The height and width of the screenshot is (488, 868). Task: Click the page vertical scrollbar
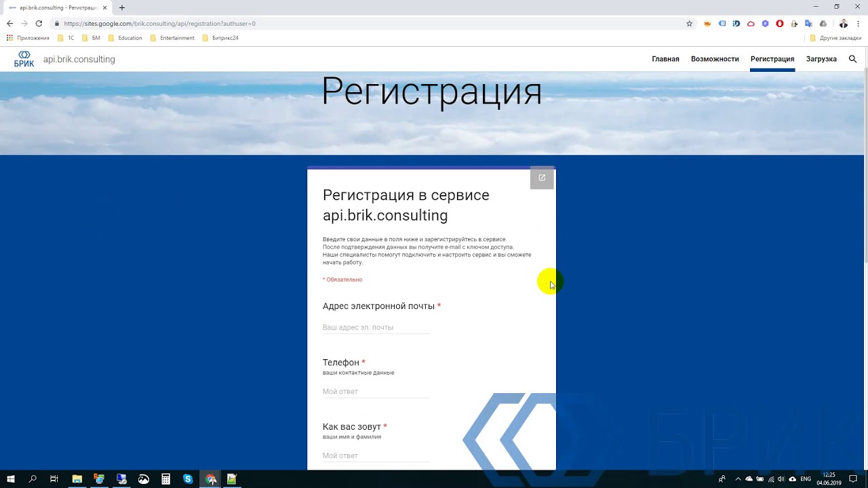tap(865, 166)
